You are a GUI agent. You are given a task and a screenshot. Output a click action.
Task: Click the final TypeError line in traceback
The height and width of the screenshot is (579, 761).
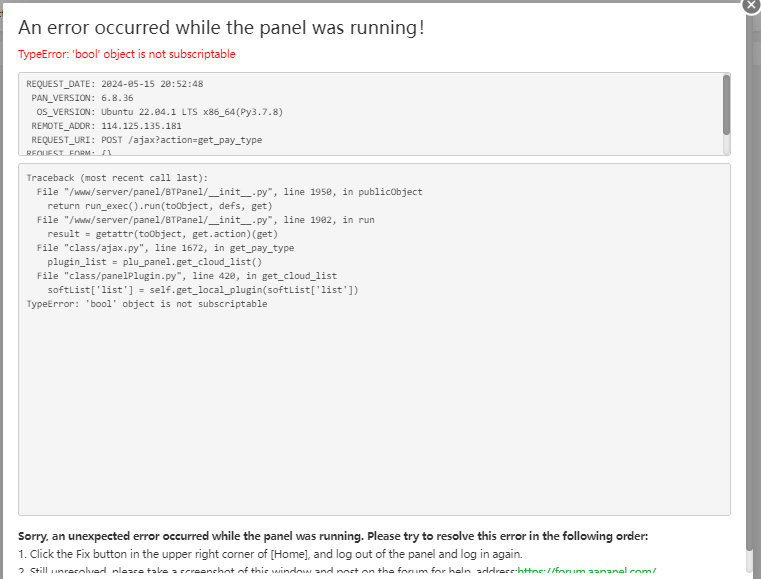click(147, 303)
